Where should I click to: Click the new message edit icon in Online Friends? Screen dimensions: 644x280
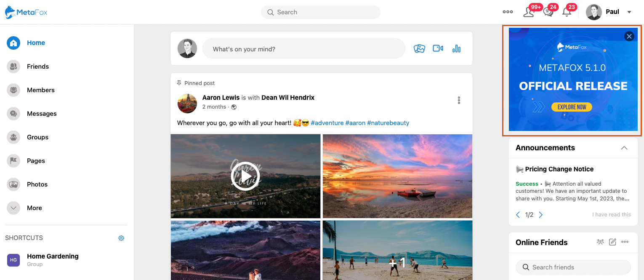pyautogui.click(x=612, y=242)
